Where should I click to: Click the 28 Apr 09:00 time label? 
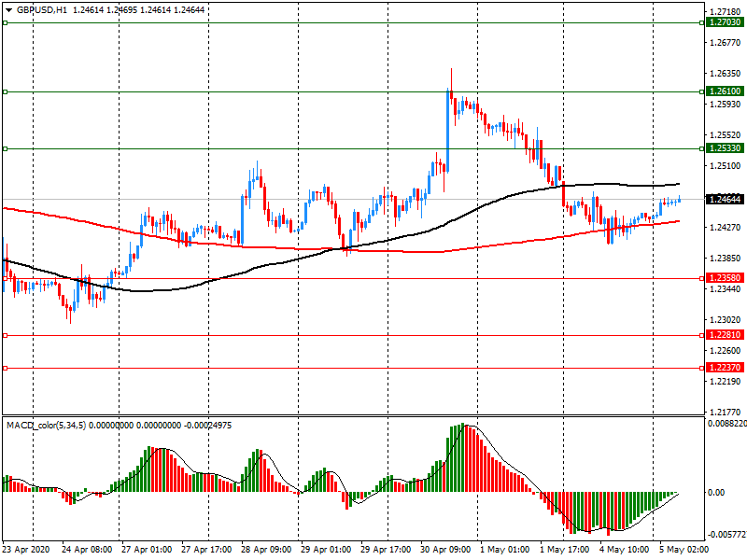pyautogui.click(x=266, y=550)
